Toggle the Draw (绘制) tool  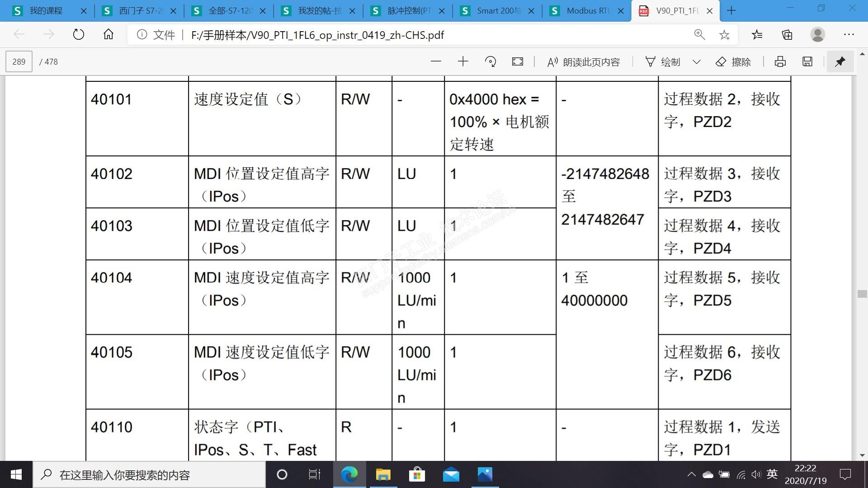pyautogui.click(x=663, y=61)
